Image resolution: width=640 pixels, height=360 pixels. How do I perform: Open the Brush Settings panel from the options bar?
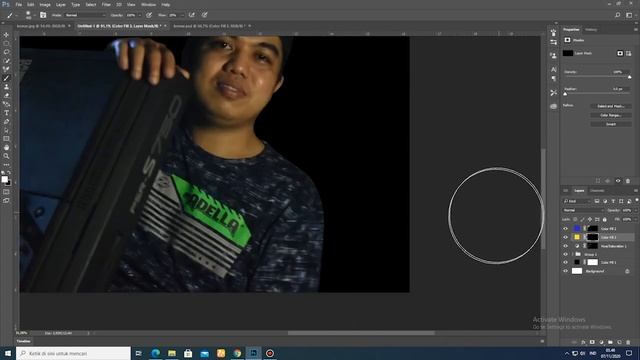pyautogui.click(x=43, y=15)
